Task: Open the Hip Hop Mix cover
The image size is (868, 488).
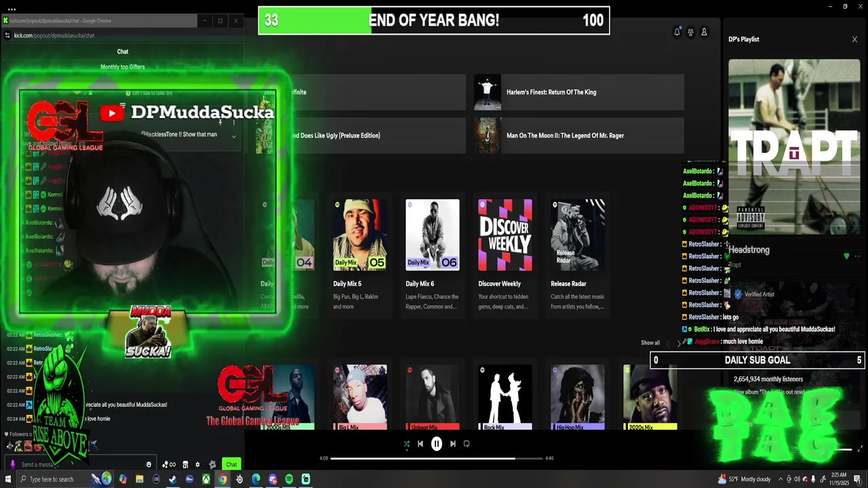Action: click(578, 397)
